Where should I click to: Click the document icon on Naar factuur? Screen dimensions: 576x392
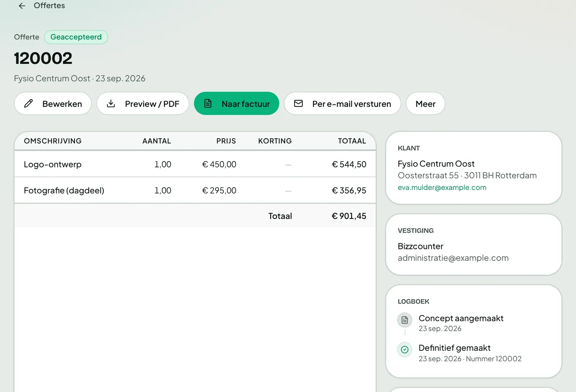(208, 104)
